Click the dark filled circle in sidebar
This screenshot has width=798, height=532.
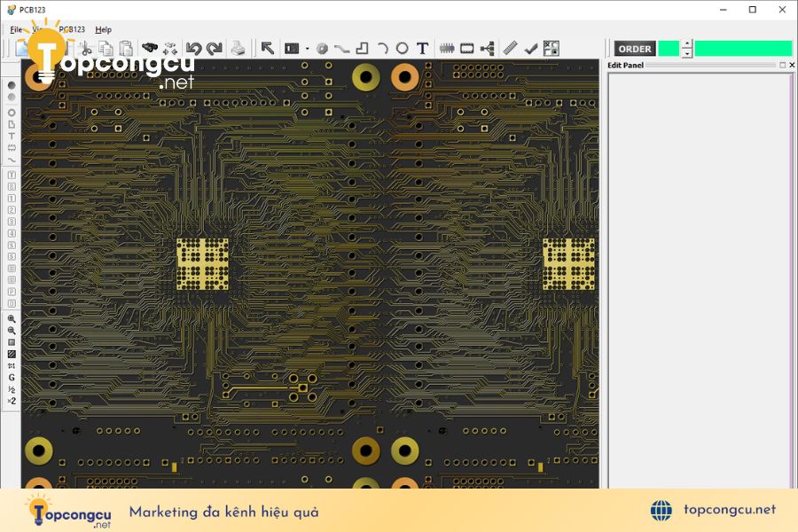(12, 85)
